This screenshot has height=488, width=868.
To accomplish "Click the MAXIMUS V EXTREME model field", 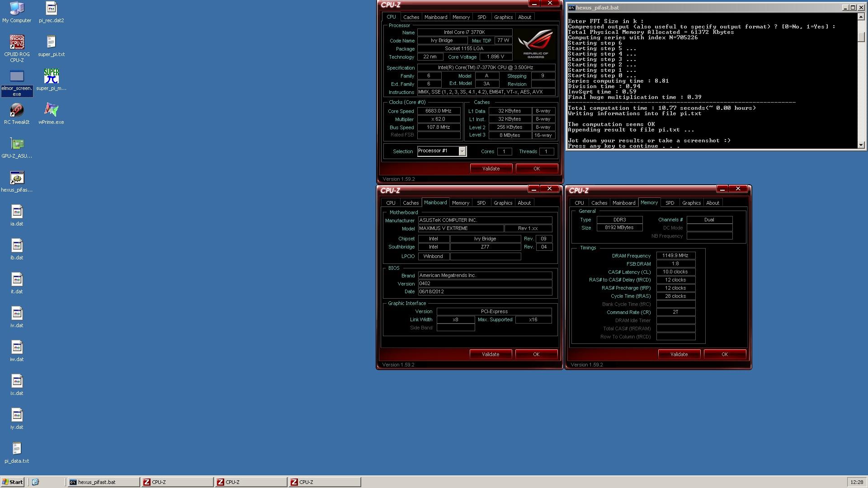I will (x=461, y=229).
